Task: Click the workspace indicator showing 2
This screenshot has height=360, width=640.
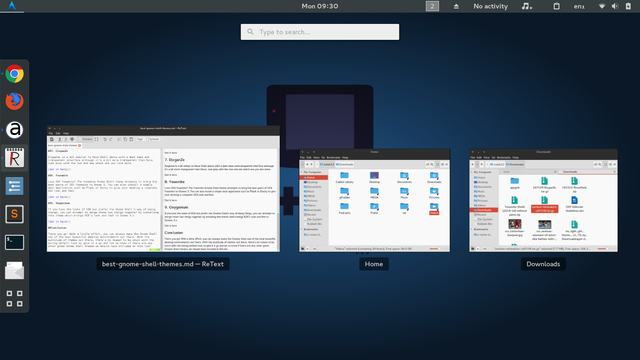Action: coord(432,6)
